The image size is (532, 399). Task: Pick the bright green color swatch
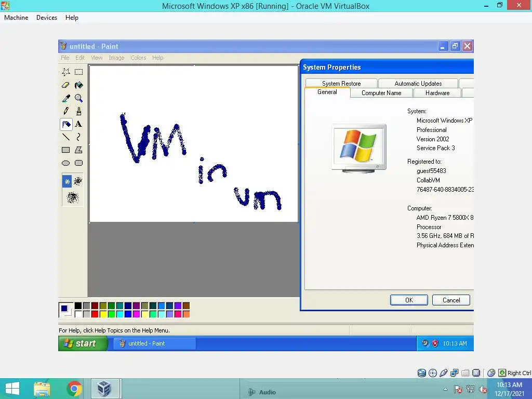pos(111,314)
